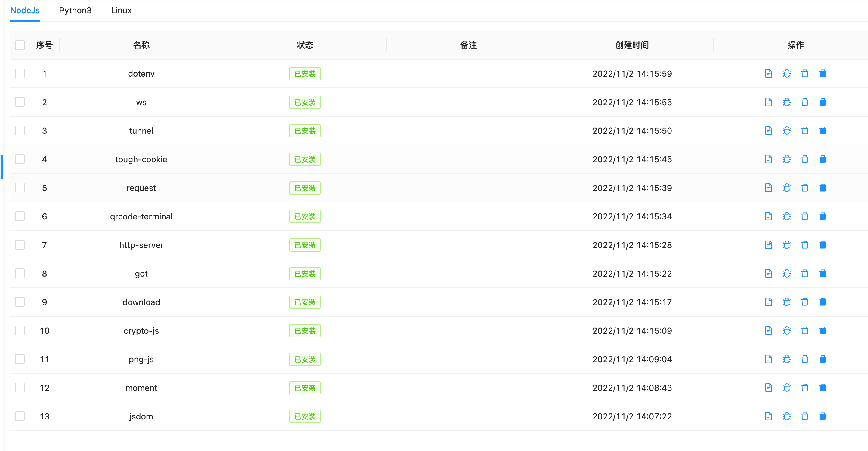Image resolution: width=868 pixels, height=451 pixels.
Task: View the jsdom log document icon
Action: tap(768, 417)
